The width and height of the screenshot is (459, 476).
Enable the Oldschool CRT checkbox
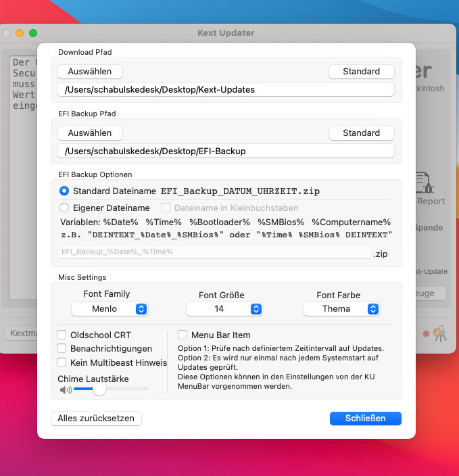pyautogui.click(x=62, y=335)
